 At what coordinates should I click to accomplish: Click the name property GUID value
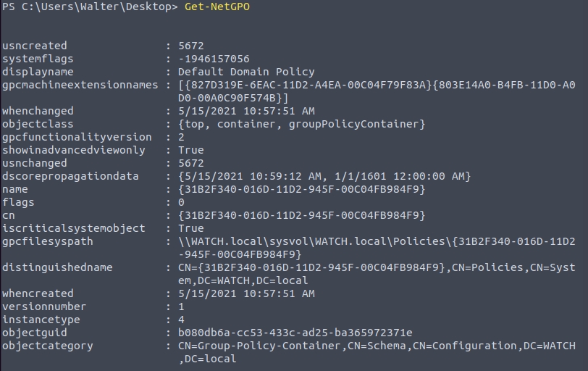[x=301, y=189]
